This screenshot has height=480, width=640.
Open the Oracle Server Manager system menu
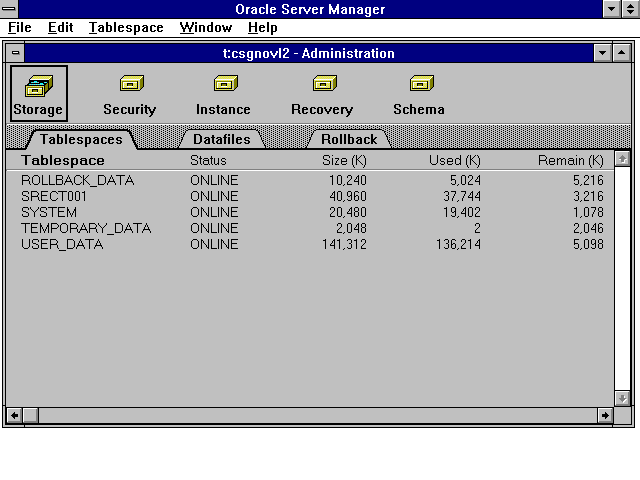[9, 8]
